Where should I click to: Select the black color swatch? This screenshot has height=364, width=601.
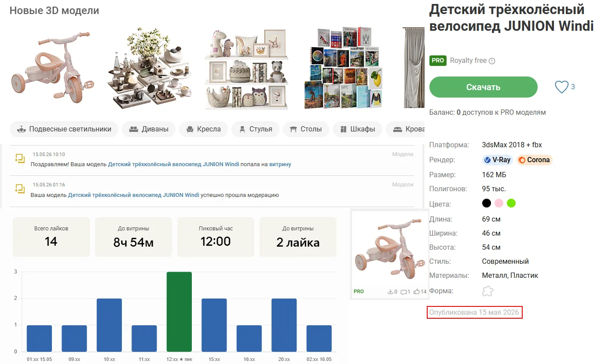click(487, 203)
